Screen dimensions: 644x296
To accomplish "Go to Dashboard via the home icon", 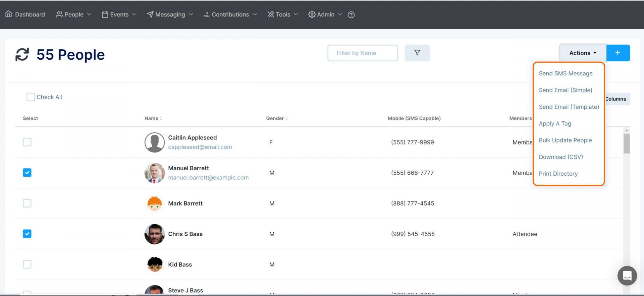I will click(9, 14).
